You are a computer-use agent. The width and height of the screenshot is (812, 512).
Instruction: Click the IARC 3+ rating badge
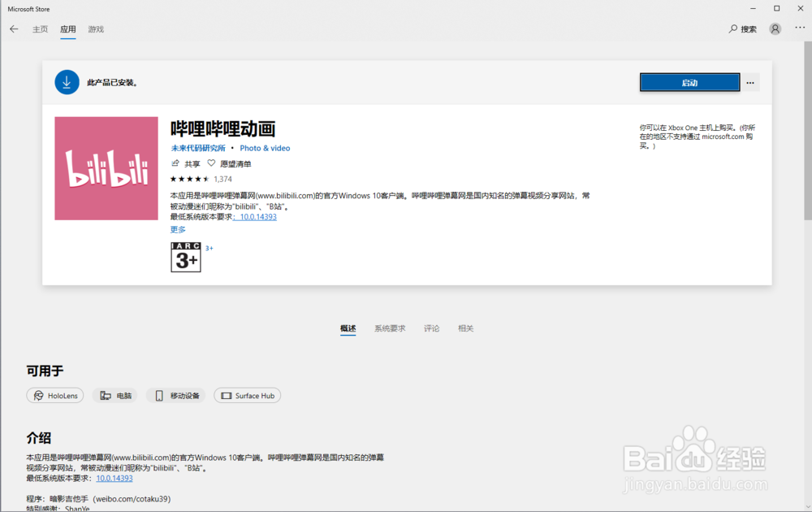coord(186,257)
